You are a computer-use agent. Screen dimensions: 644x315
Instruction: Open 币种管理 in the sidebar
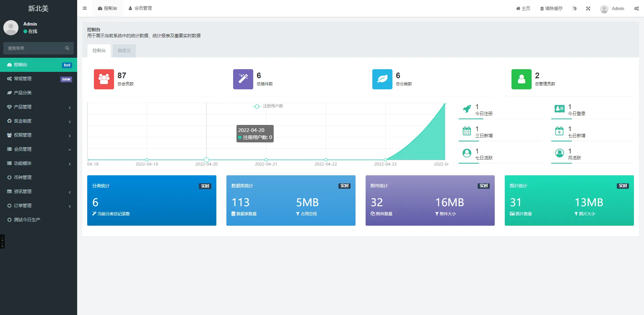[23, 178]
